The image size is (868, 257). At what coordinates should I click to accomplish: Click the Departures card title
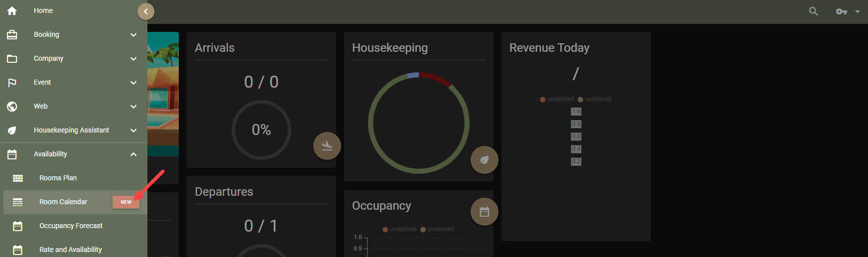tap(224, 192)
